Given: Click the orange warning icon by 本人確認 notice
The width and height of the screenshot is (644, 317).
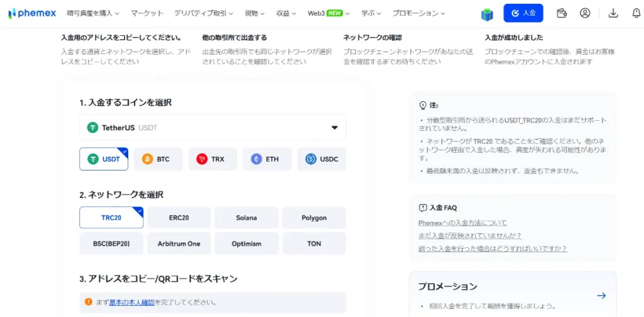Looking at the screenshot, I should (88, 302).
